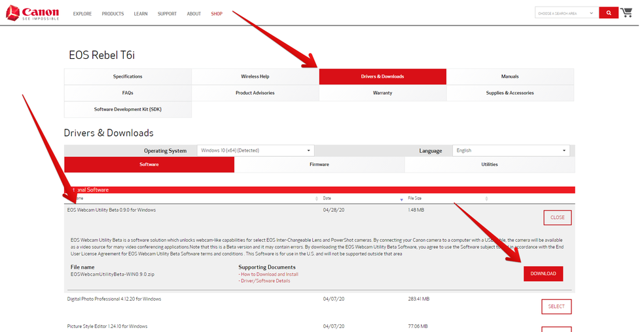The image size is (644, 332).
Task: Open How to Download and Install link
Action: (268, 274)
